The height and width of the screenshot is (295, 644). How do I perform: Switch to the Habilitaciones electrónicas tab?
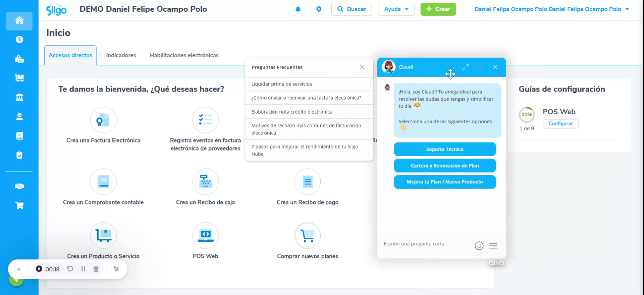[184, 55]
